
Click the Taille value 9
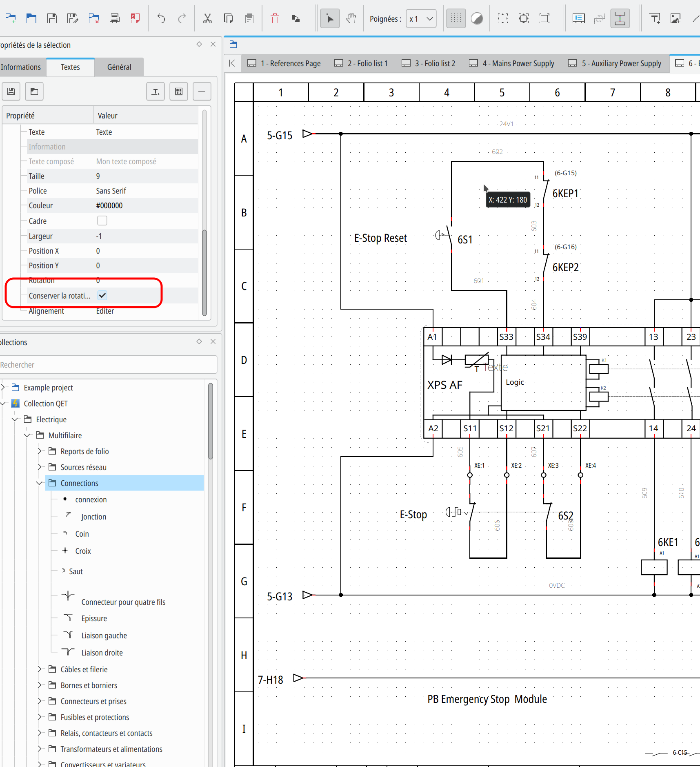click(x=98, y=176)
